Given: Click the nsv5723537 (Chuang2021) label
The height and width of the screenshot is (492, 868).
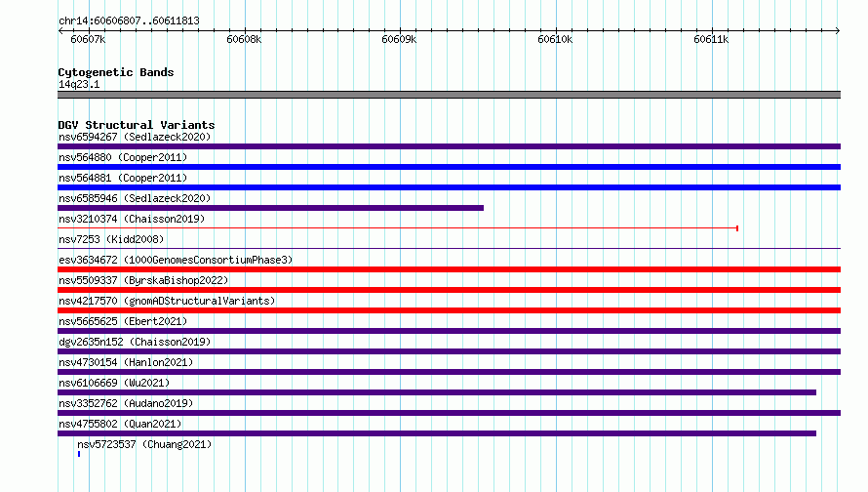Looking at the screenshot, I should click(144, 444).
